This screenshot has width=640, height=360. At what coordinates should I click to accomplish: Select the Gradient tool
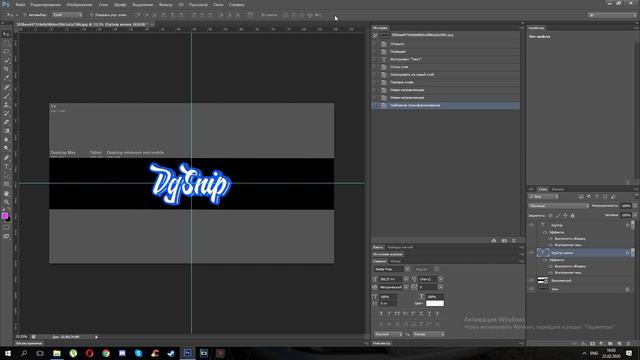tap(6, 131)
